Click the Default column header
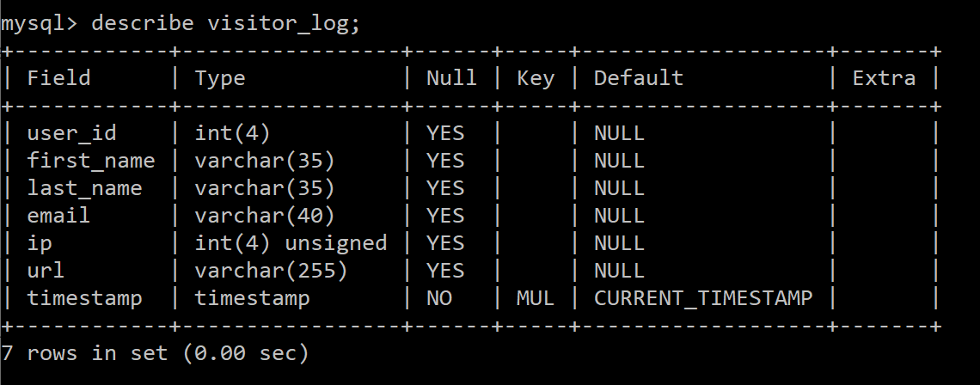The width and height of the screenshot is (980, 385). pos(639,78)
